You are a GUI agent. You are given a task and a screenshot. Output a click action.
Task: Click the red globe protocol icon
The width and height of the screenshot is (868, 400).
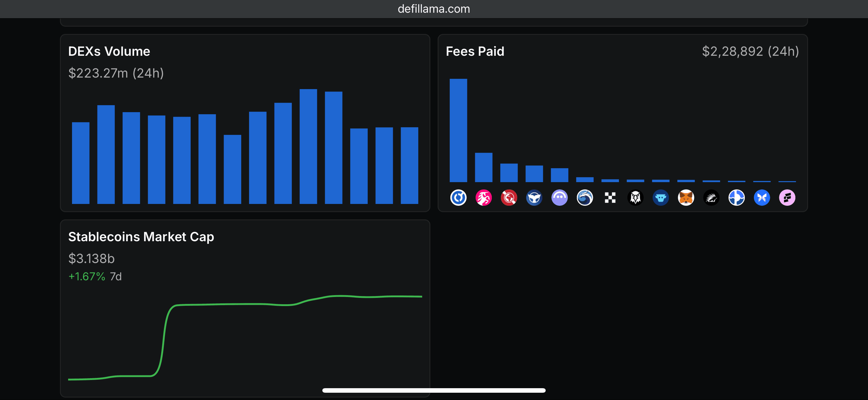click(x=509, y=198)
